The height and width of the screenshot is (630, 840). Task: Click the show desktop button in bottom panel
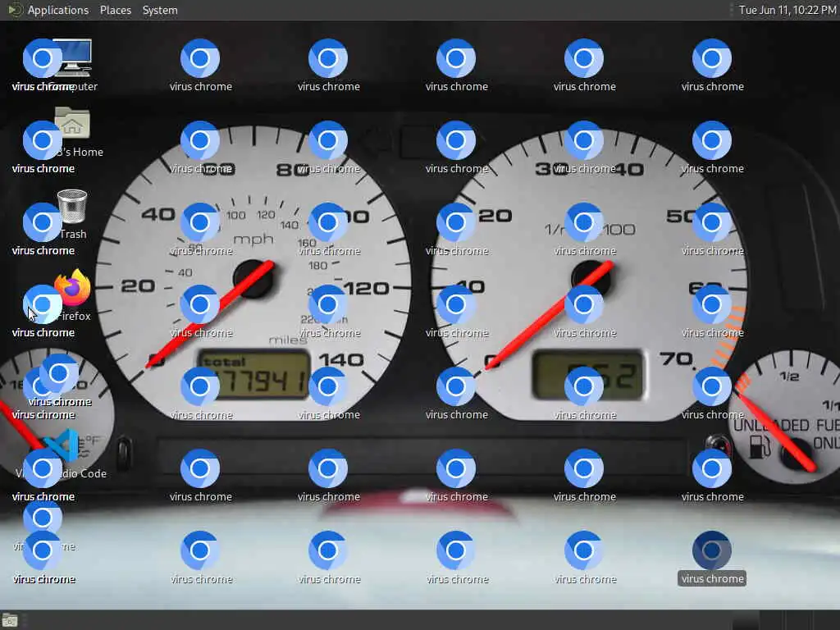click(10, 621)
